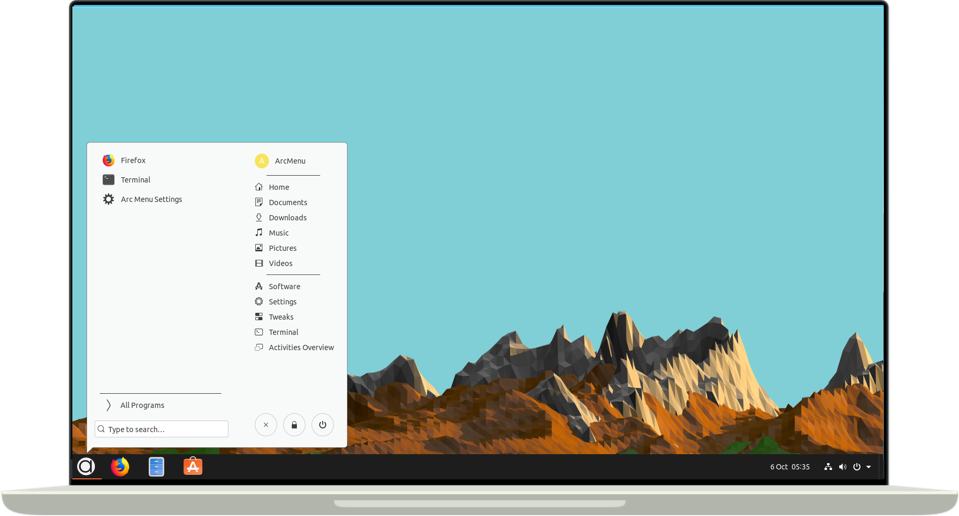Open the Software shortcut label
Viewport: 959px width, 516px height.
tap(284, 286)
